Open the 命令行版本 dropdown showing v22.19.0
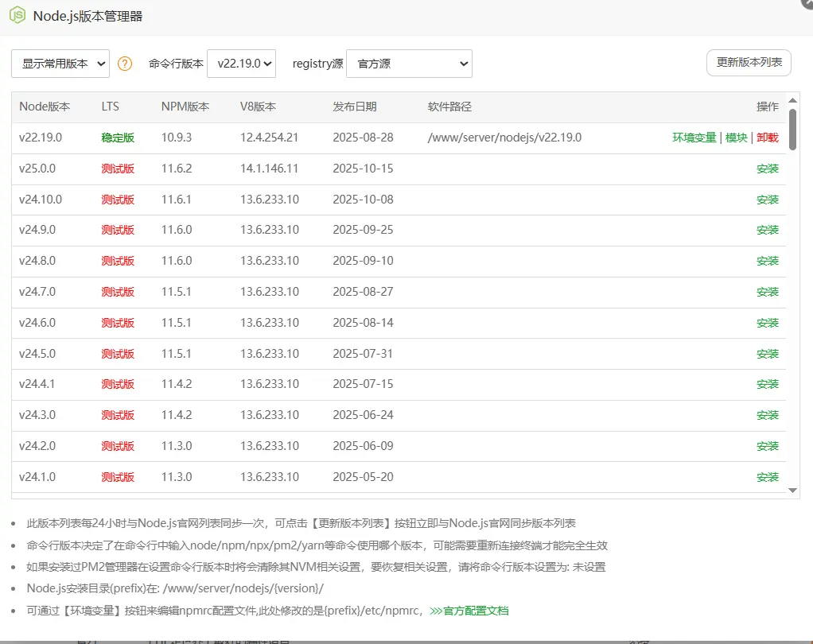This screenshot has width=813, height=644. tap(241, 64)
